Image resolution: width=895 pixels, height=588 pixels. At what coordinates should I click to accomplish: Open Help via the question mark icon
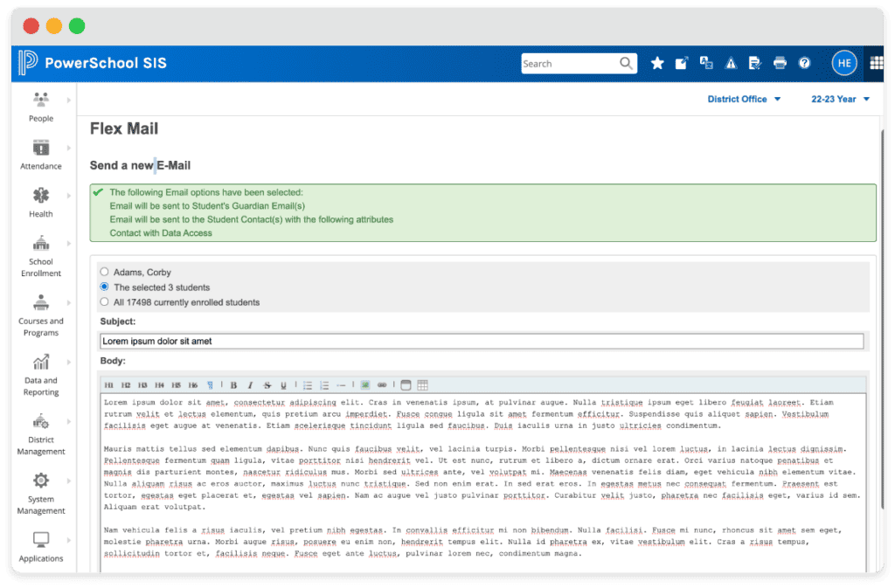[805, 63]
